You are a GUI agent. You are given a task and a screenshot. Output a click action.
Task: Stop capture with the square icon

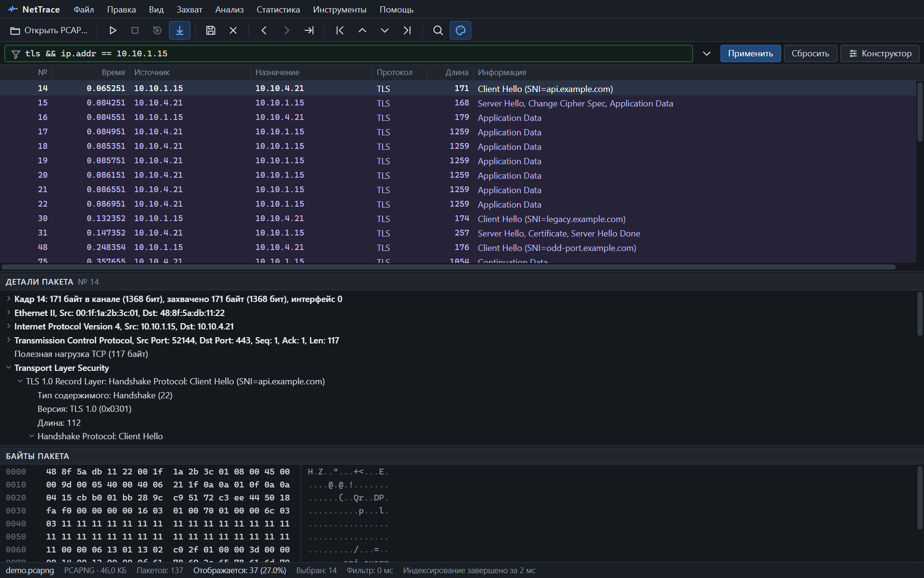click(135, 30)
